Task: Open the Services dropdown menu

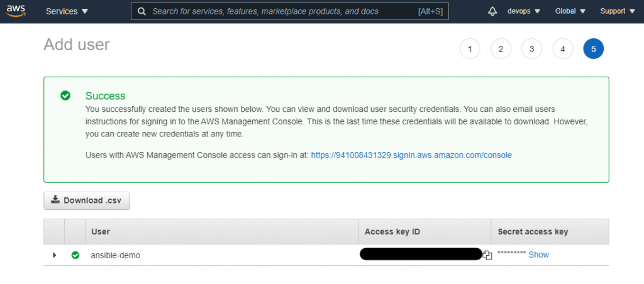Action: 67,11
